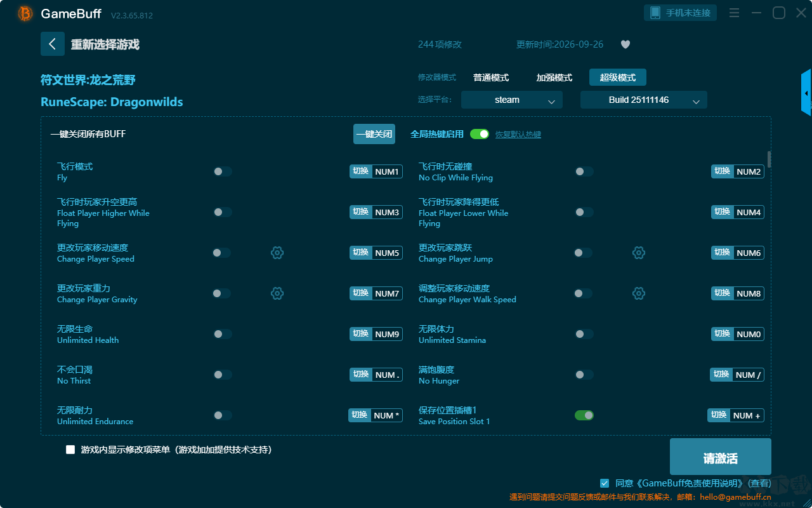The image size is (812, 508).
Task: Open settings gear for Change Player Jump
Action: point(639,253)
